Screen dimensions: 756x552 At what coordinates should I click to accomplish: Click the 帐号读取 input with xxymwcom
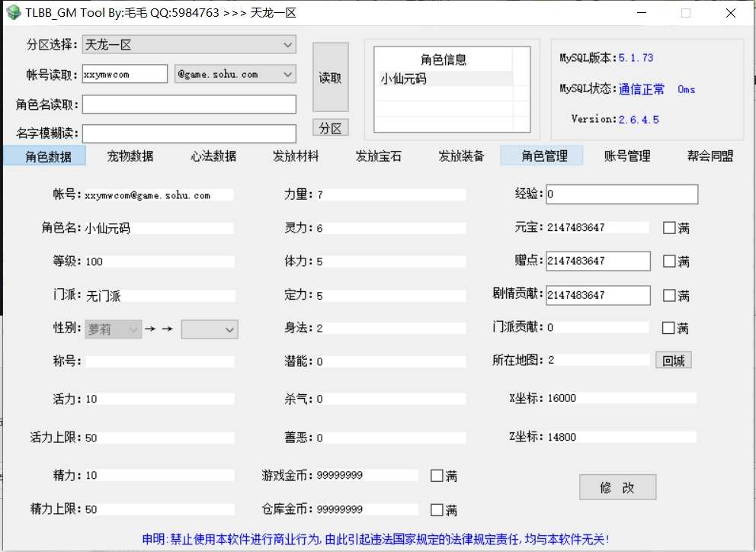click(x=125, y=74)
